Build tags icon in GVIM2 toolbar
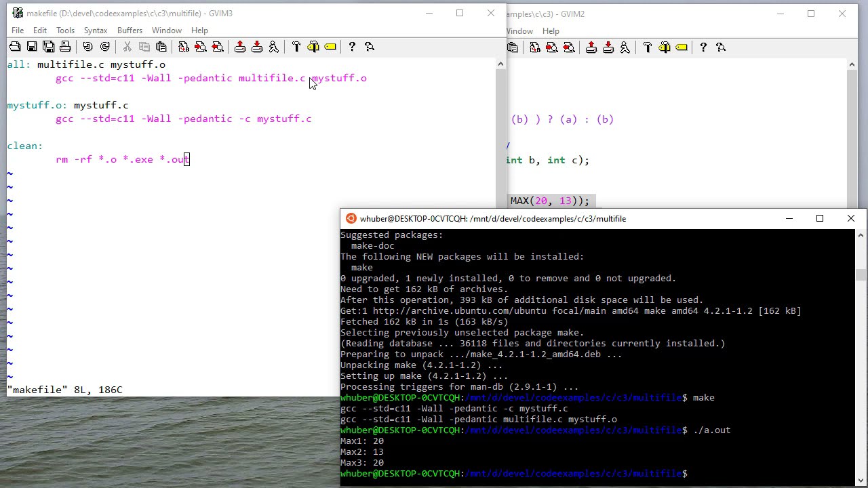Image resolution: width=868 pixels, height=488 pixels. point(665,47)
